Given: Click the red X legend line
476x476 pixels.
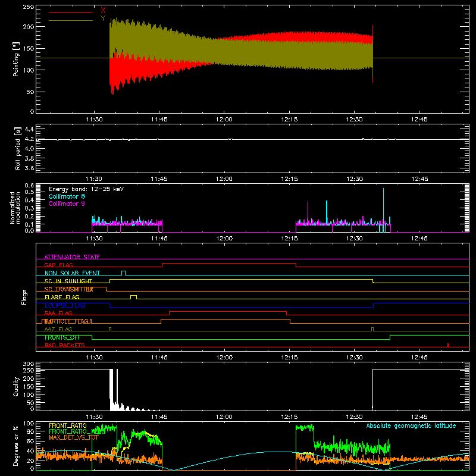Looking at the screenshot, I should (x=71, y=12).
